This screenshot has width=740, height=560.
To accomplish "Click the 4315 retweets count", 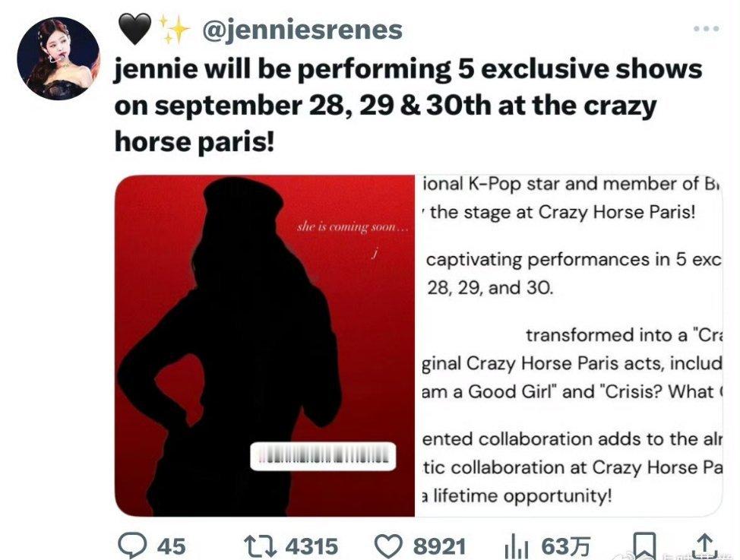I will point(311,547).
